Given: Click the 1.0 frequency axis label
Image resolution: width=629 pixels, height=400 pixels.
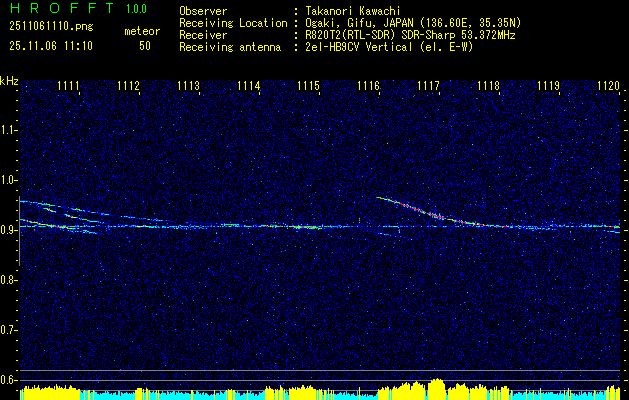Looking at the screenshot, I should pyautogui.click(x=8, y=180).
